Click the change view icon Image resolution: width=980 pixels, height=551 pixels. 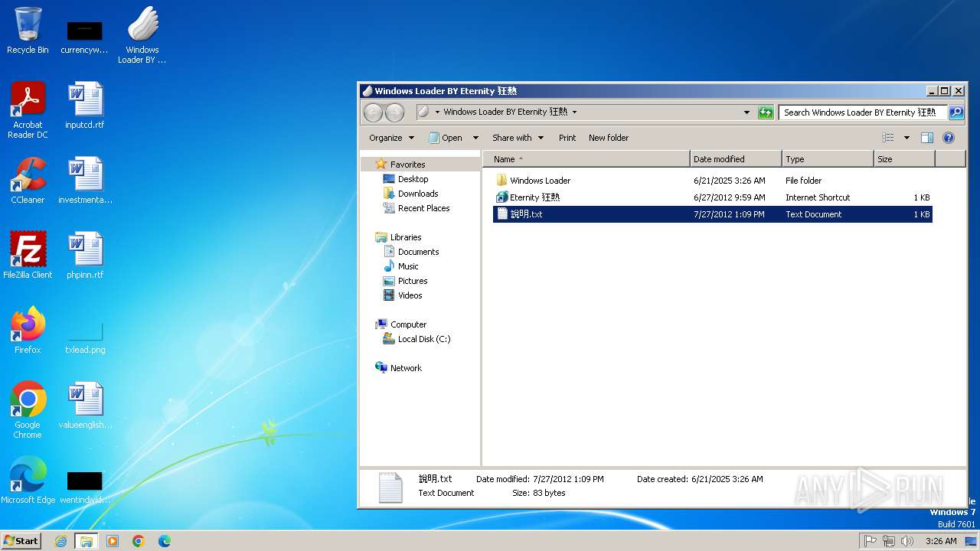888,138
